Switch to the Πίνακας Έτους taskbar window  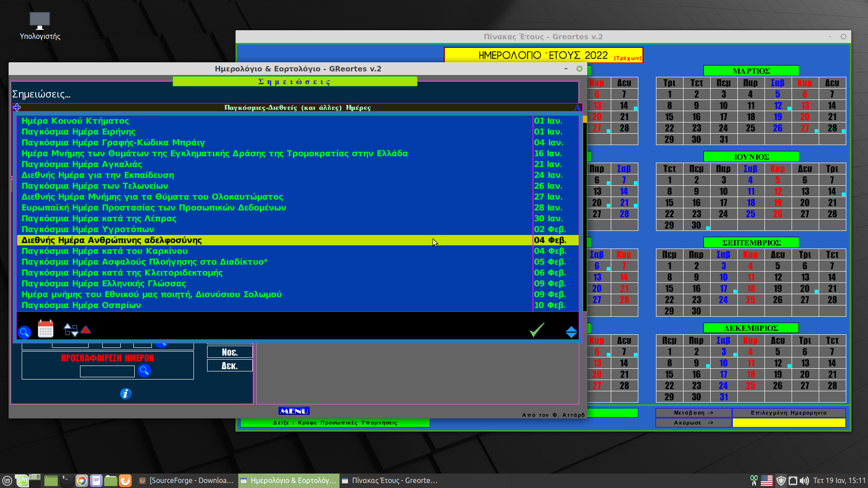pos(390,480)
